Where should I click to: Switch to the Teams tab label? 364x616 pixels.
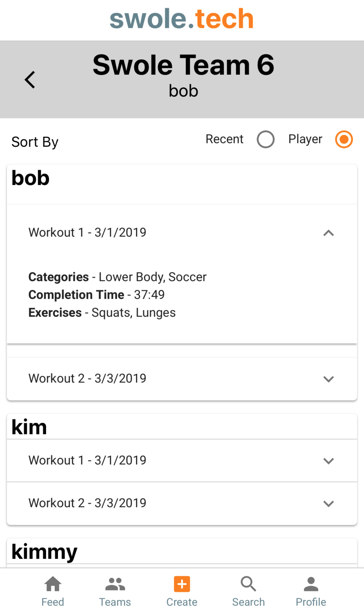[x=115, y=602]
